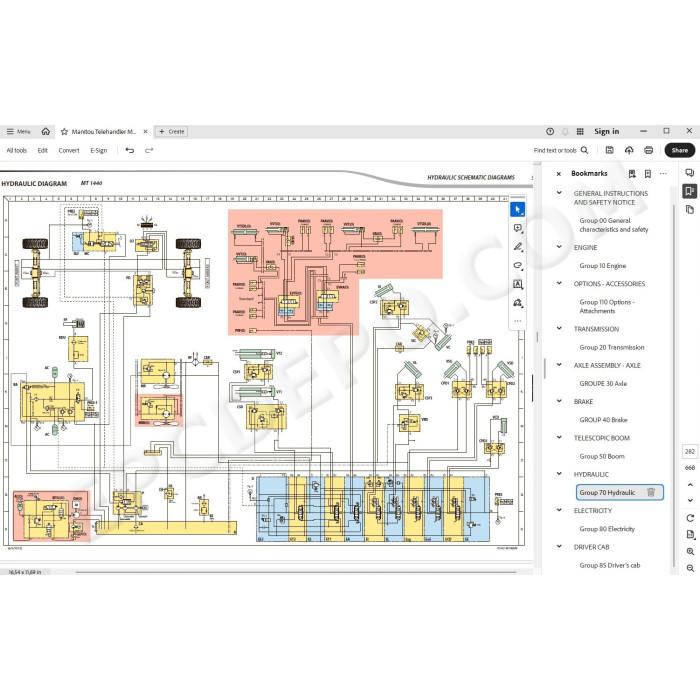
Task: Open the Comments panel icon
Action: (x=690, y=173)
